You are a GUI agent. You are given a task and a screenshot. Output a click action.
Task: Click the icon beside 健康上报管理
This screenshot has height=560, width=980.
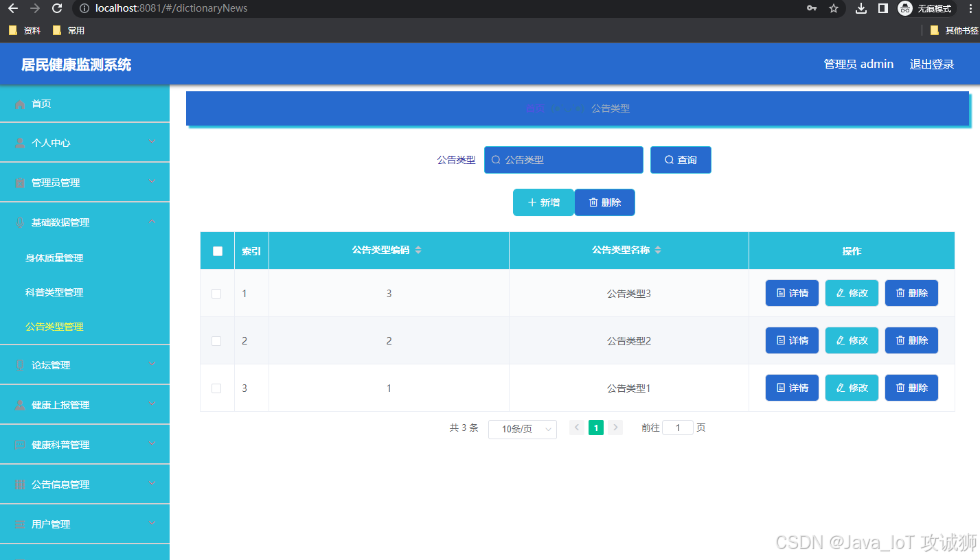tap(20, 405)
